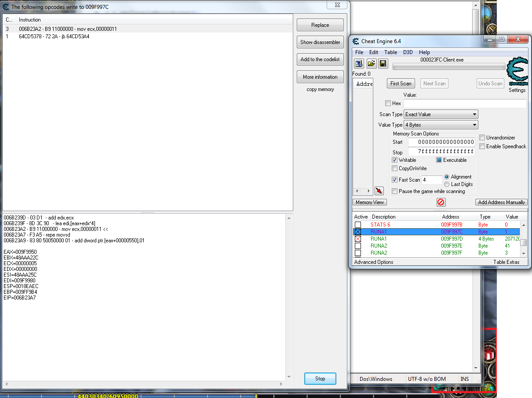Open a cheat table with folder icon
Viewport: 532px width, 398px height.
pos(371,64)
